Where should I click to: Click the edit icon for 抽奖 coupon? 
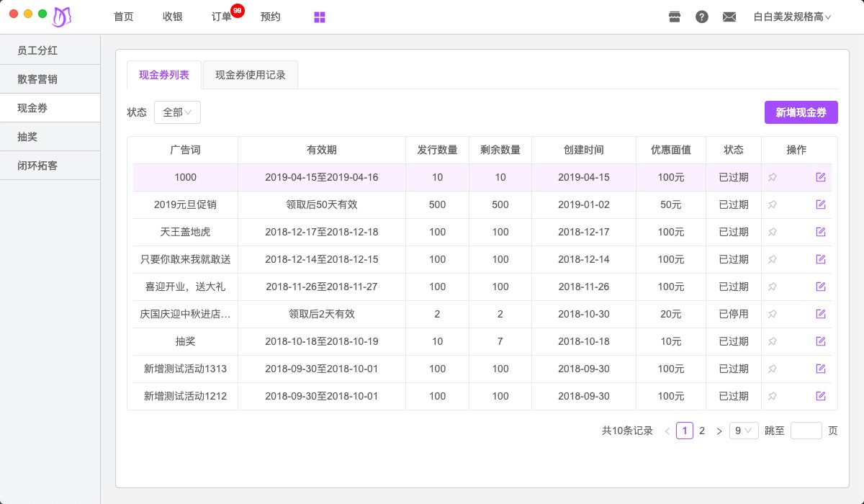(x=821, y=341)
